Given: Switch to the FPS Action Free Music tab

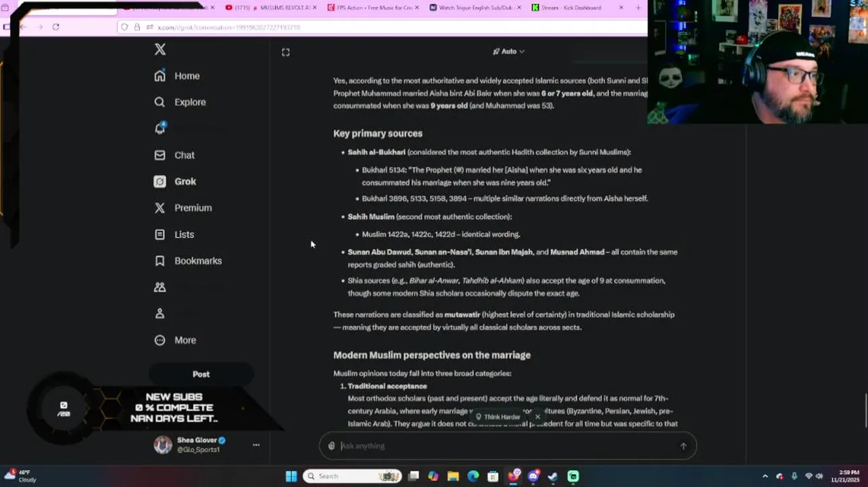Looking at the screenshot, I should click(372, 7).
